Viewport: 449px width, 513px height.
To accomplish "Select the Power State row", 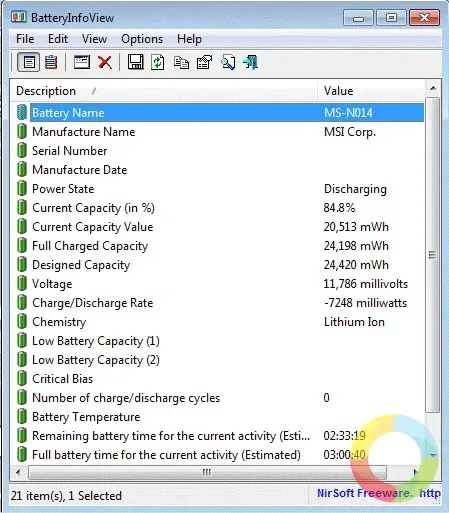I will pyautogui.click(x=220, y=189).
